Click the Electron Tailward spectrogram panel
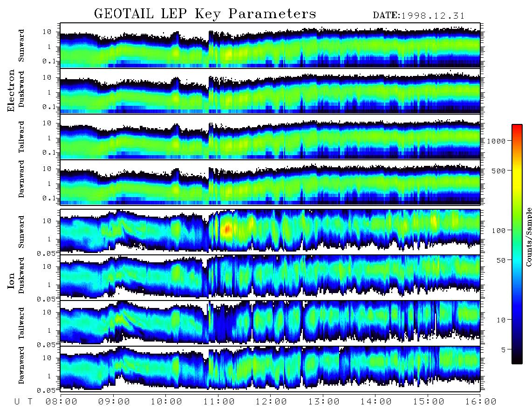 (x=270, y=137)
